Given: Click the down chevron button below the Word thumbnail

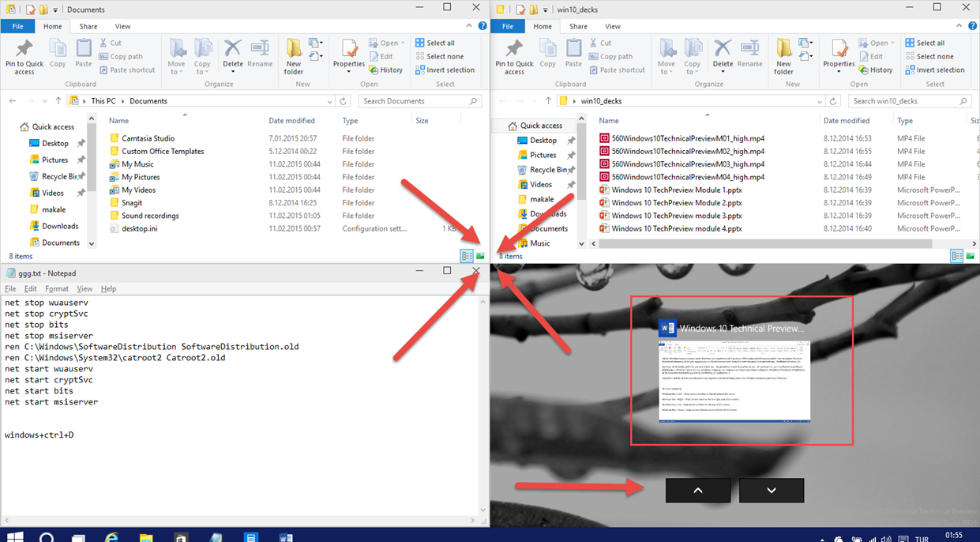Looking at the screenshot, I should pyautogui.click(x=772, y=491).
